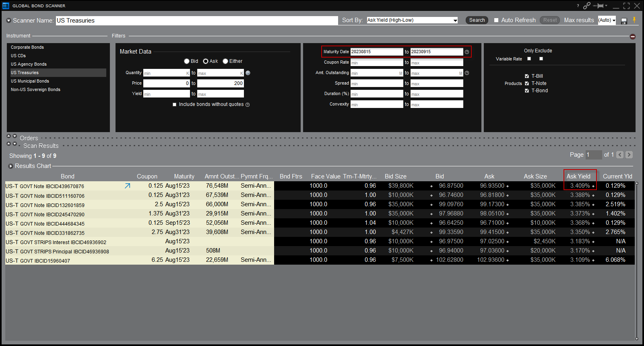Move Orders section down with down arrow

click(x=15, y=136)
